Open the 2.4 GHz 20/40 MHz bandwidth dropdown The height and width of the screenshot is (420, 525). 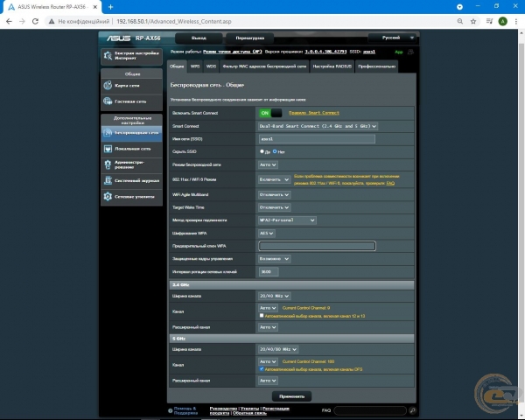pyautogui.click(x=274, y=296)
